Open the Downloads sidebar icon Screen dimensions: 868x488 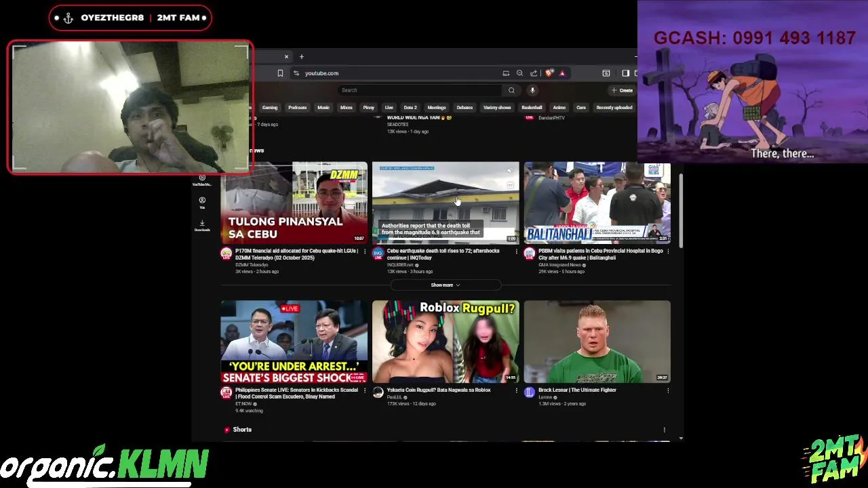202,226
